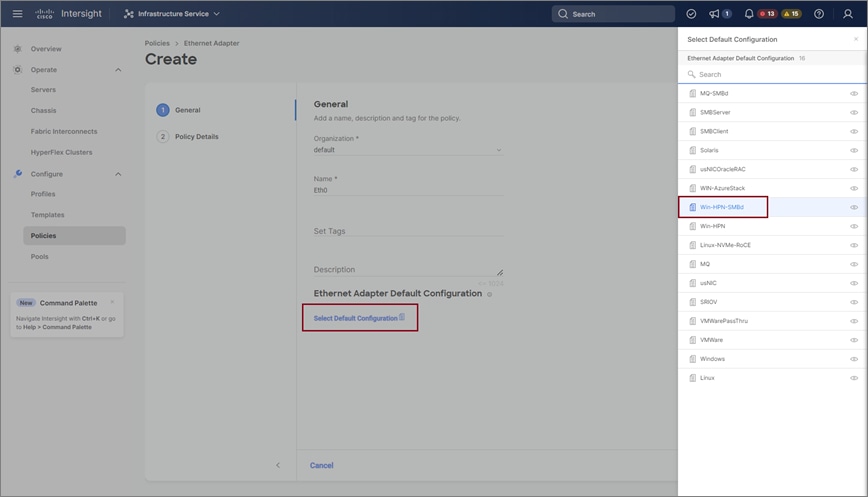
Task: Open HyperFlex Clusters in the sidebar
Action: [x=61, y=152]
